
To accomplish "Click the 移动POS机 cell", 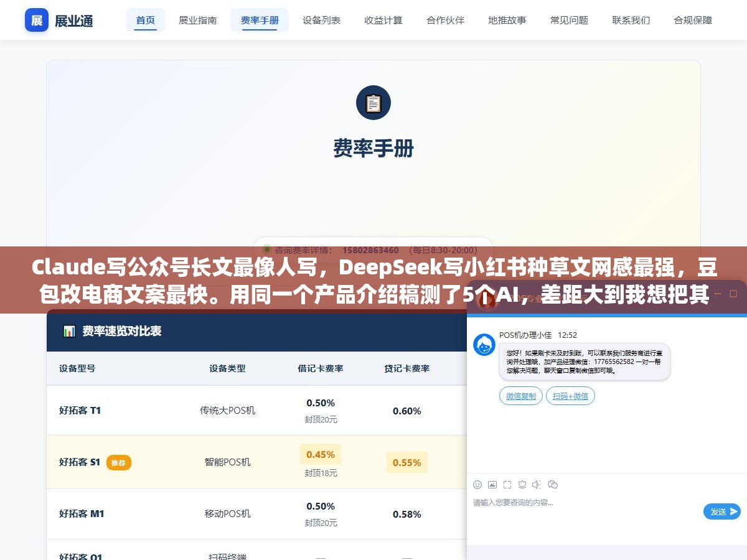I will point(227,513).
